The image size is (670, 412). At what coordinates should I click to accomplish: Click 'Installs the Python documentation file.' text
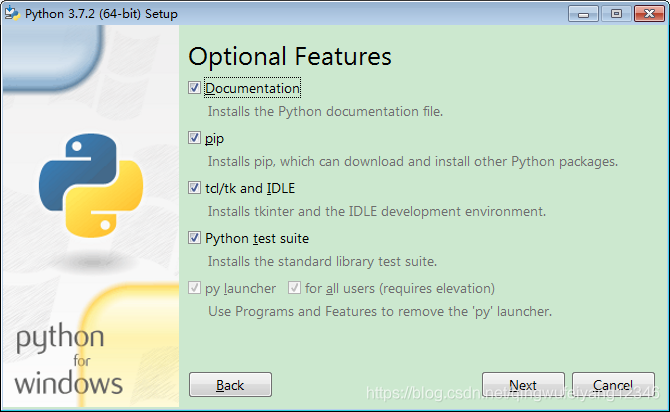tap(325, 112)
